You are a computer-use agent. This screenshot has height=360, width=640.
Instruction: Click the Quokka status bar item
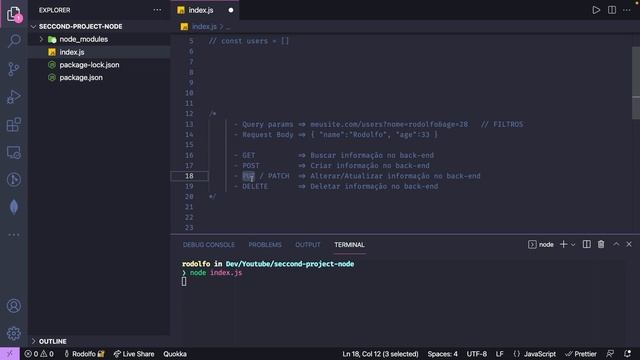point(175,353)
